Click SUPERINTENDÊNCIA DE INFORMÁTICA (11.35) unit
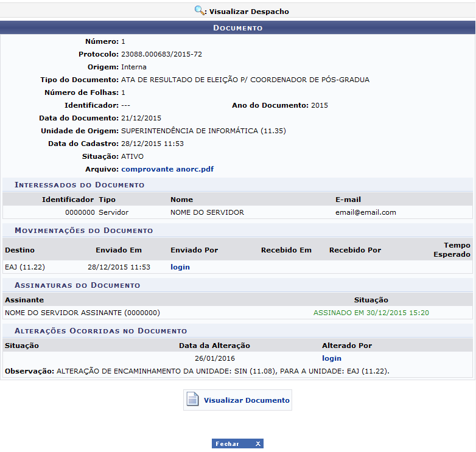The width and height of the screenshot is (476, 452). (203, 131)
